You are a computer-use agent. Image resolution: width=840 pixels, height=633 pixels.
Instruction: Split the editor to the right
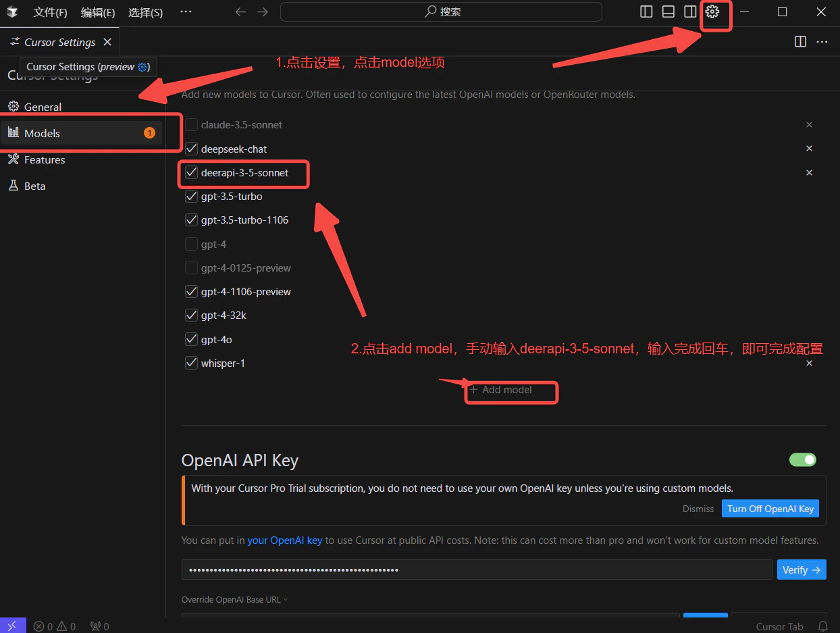click(x=800, y=42)
